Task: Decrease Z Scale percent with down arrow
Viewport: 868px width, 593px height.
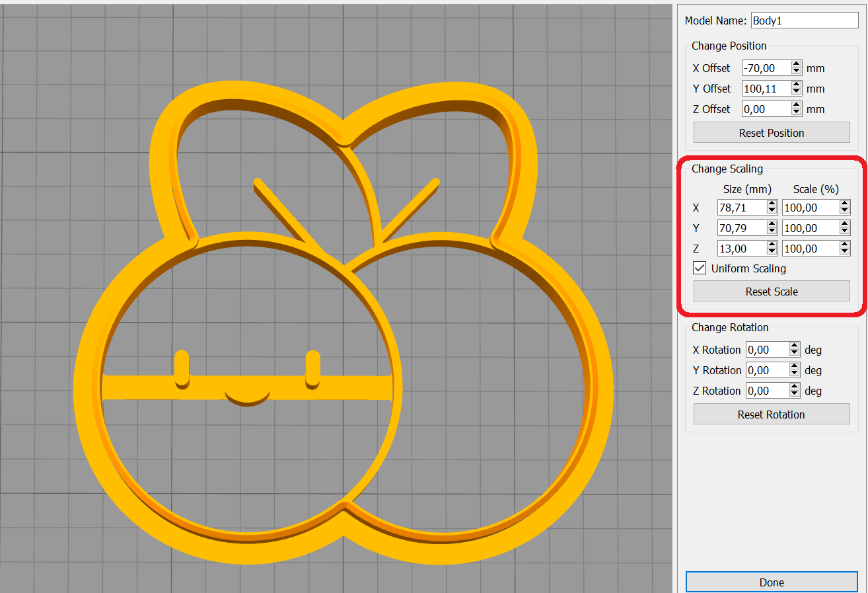Action: pyautogui.click(x=845, y=252)
